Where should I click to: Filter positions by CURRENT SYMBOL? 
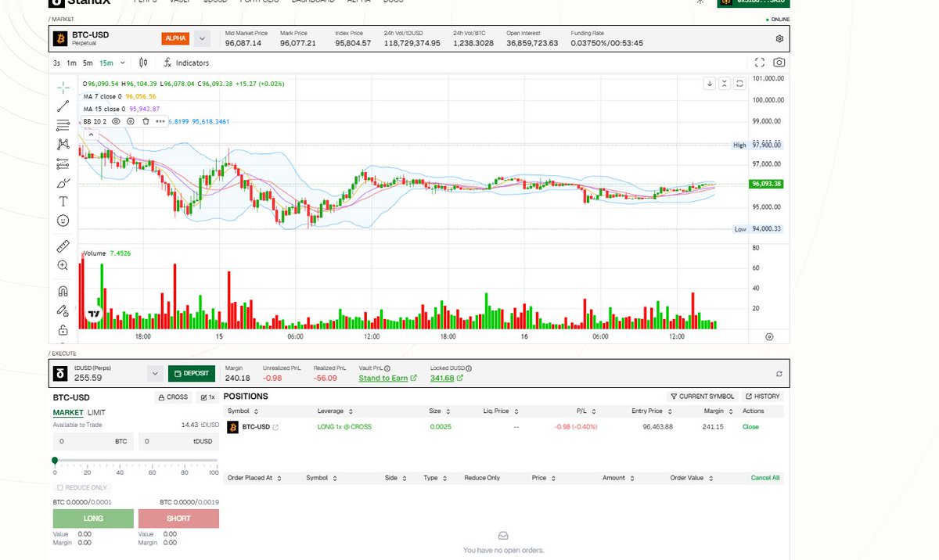tap(703, 397)
